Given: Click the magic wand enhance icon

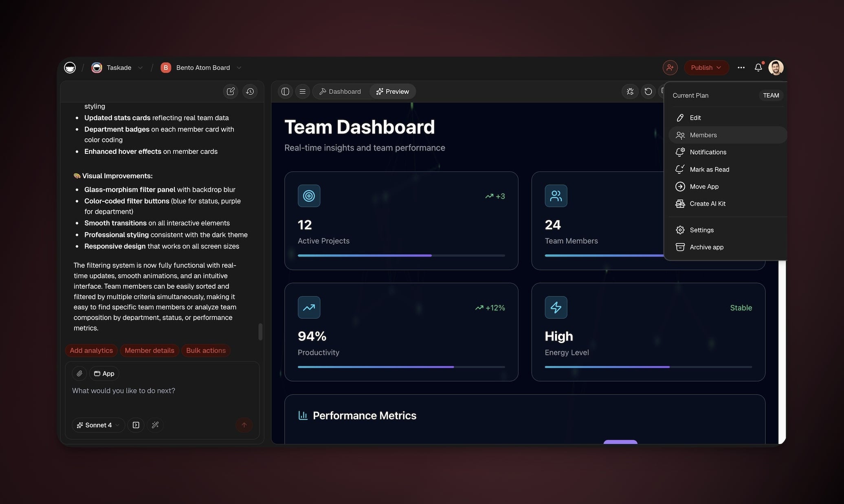Looking at the screenshot, I should 155,425.
